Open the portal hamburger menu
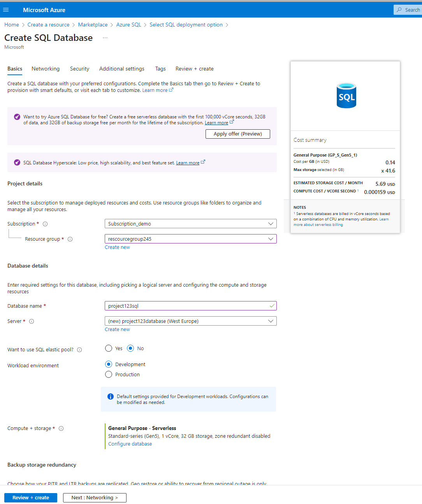The width and height of the screenshot is (422, 504). coord(6,10)
